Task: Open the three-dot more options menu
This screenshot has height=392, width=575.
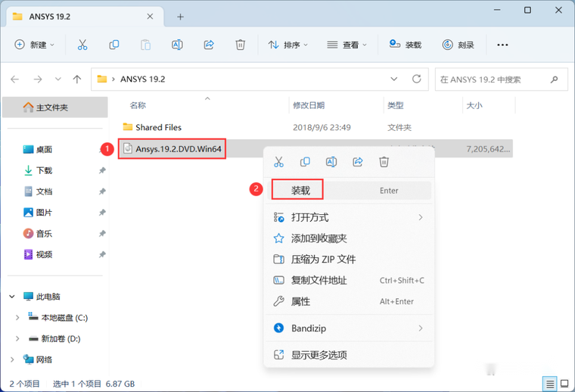Action: (502, 45)
